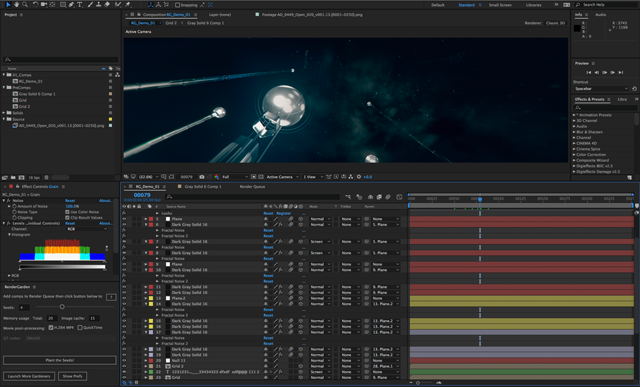
Task: Create new composition icon in Project panel
Action: pyautogui.click(x=21, y=178)
